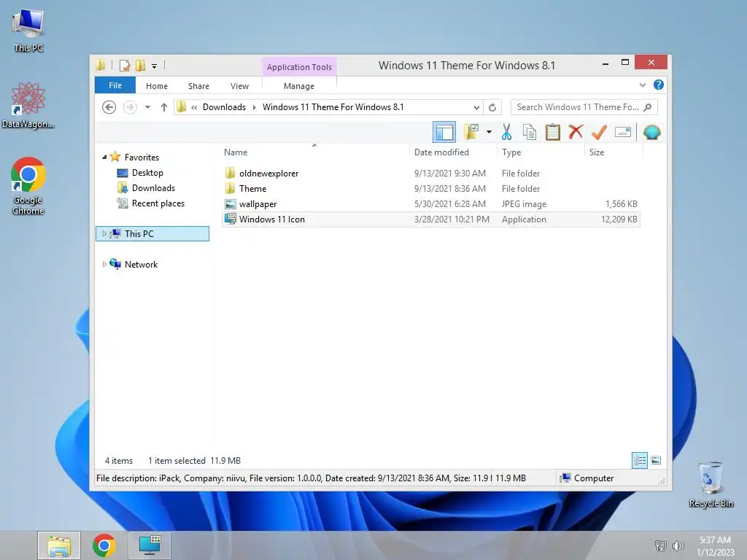Open the address bar history dropdown

(x=476, y=108)
